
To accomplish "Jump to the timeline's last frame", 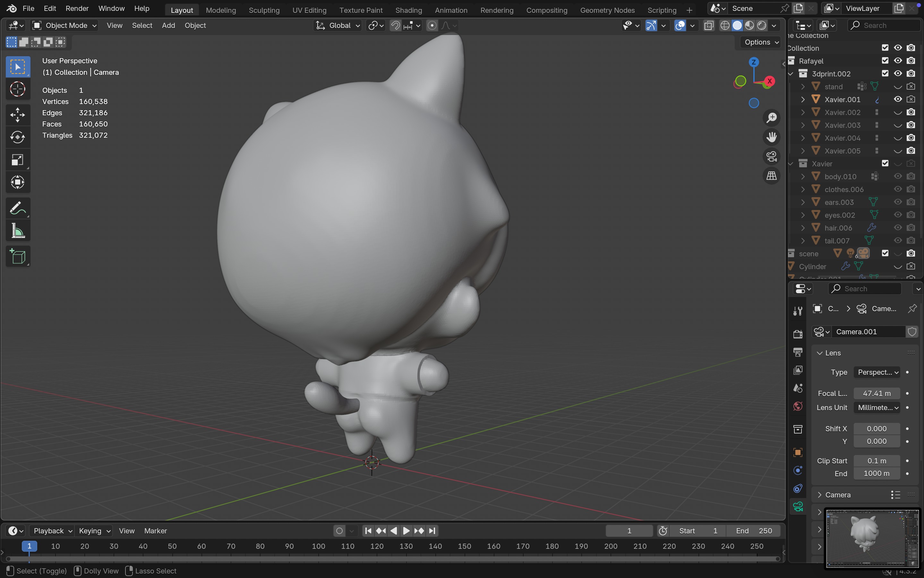I will 432,531.
